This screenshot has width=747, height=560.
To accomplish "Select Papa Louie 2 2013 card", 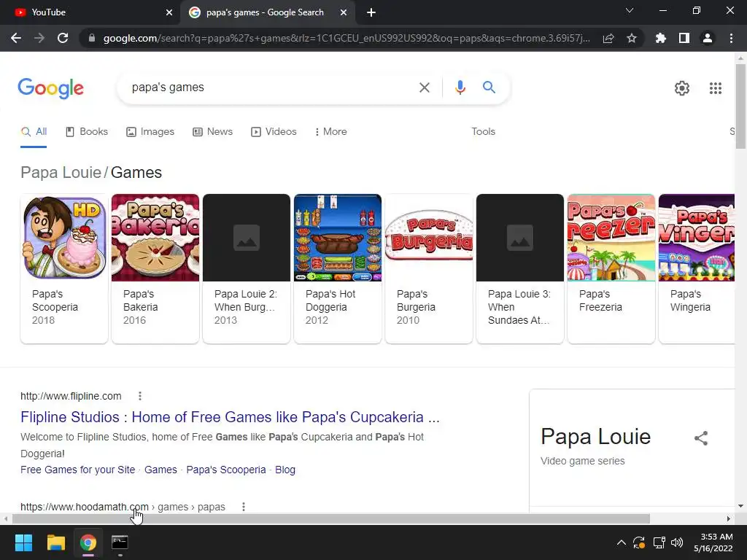I will tap(247, 268).
